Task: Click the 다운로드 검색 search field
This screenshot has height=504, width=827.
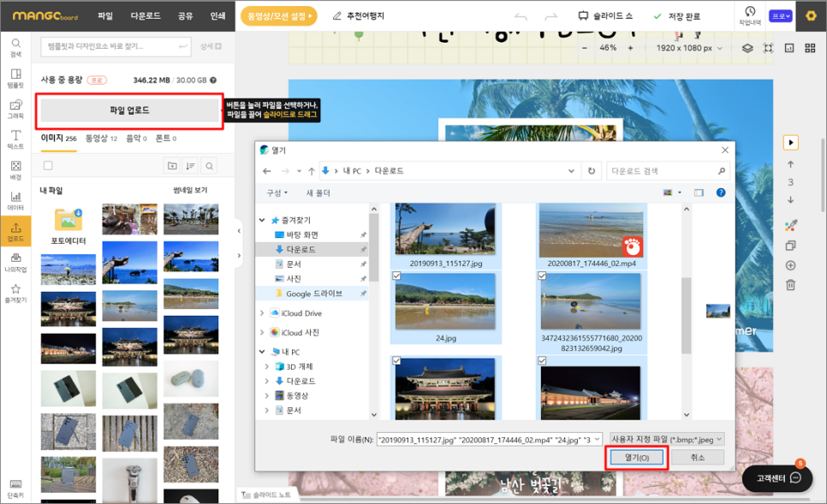Action: (x=668, y=171)
